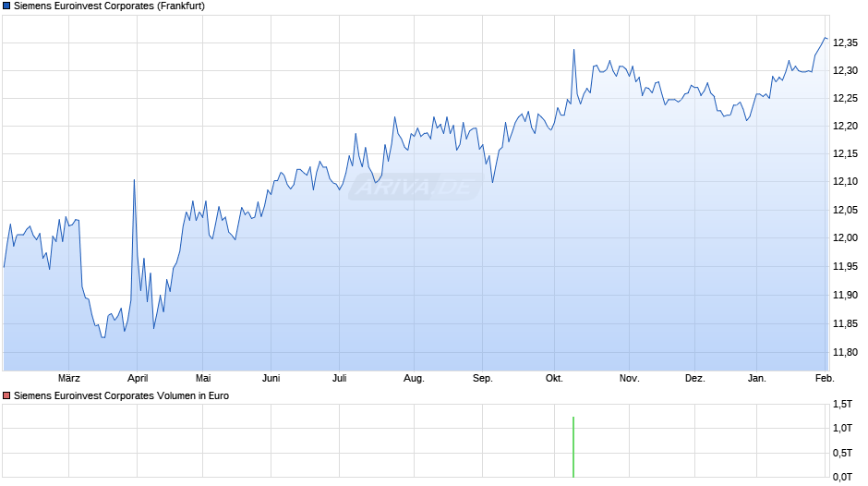The height and width of the screenshot is (486, 868).
Task: Click the 11,90 price axis value
Action: pyautogui.click(x=845, y=295)
